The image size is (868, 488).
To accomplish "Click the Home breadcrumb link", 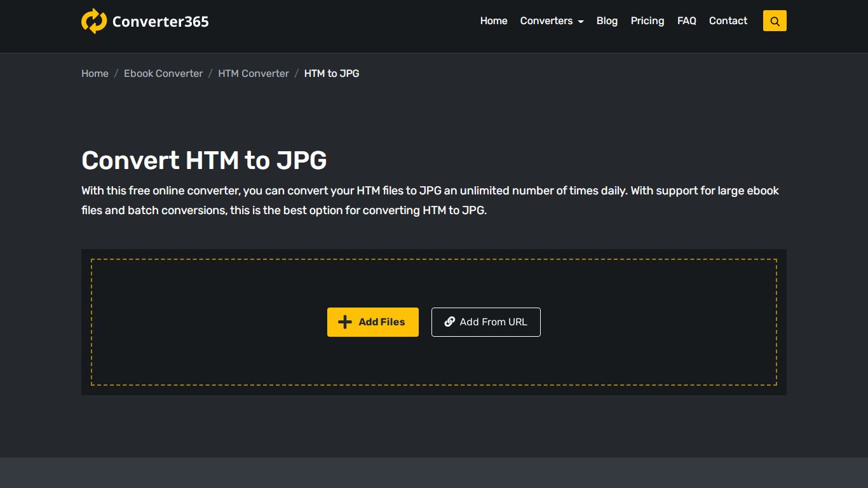I will pyautogui.click(x=95, y=74).
